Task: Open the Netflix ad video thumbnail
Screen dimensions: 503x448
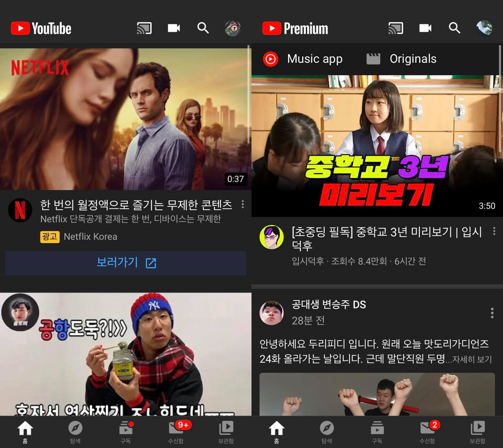Action: pyautogui.click(x=126, y=119)
